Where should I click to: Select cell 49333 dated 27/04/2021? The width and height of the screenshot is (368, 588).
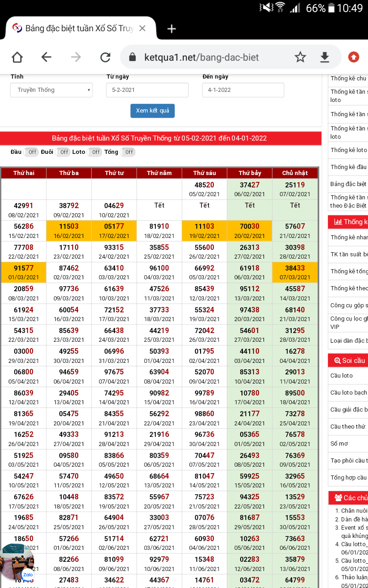(x=69, y=439)
